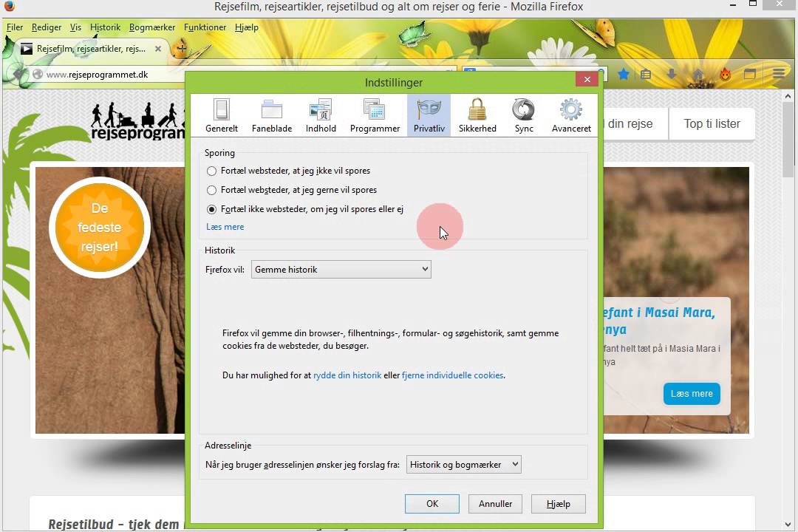Screen dimensions: 798x532
Task: Open the Bogmærker menu
Action: [x=152, y=27]
